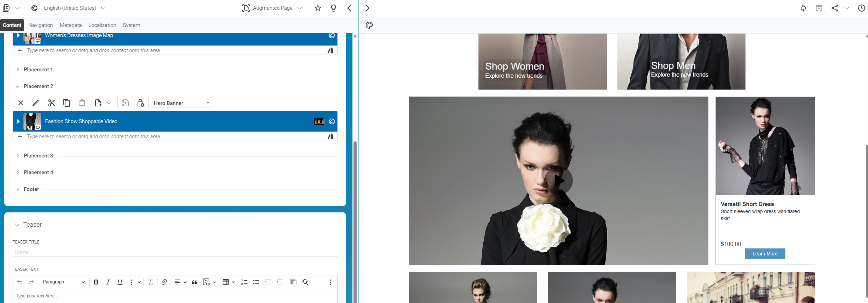Toggle numbered list
The width and height of the screenshot is (868, 303).
coord(244,282)
